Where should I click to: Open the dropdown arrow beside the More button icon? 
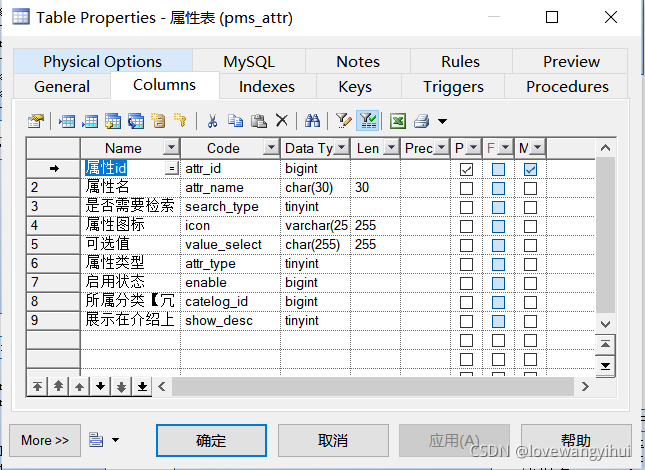(116, 440)
